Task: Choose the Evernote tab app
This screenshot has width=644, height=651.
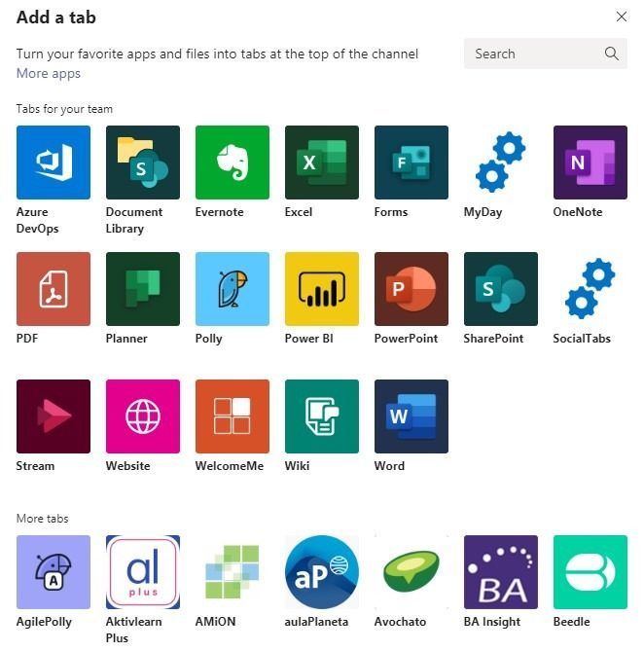Action: point(232,163)
